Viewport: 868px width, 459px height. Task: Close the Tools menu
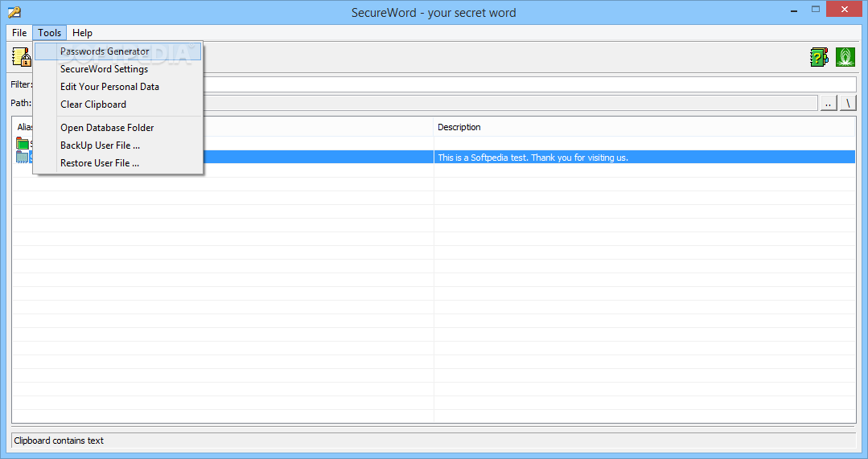click(49, 33)
